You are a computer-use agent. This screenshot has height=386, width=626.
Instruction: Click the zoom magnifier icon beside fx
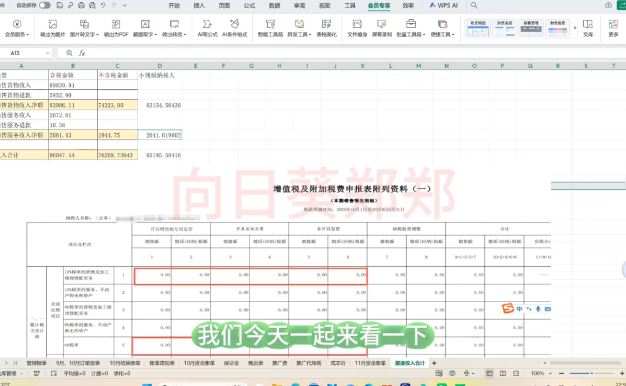point(69,53)
